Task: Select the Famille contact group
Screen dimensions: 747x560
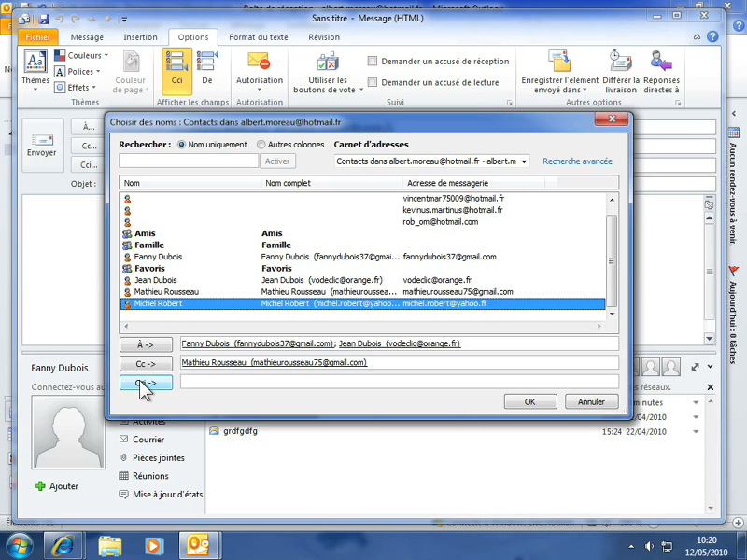Action: click(362, 245)
